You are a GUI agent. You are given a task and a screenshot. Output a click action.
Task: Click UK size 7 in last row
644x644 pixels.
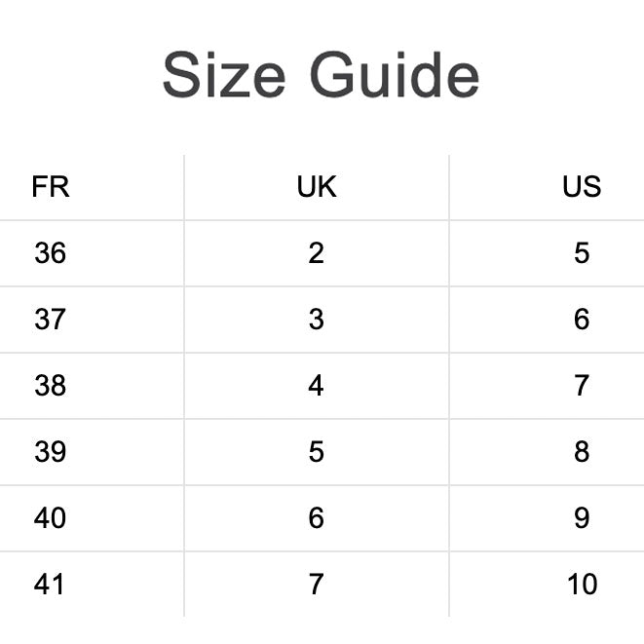317,585
